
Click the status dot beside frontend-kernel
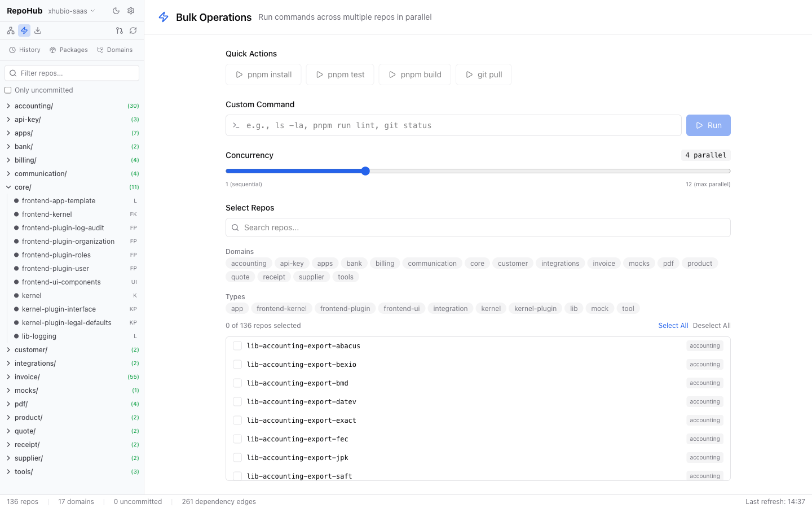(x=16, y=214)
